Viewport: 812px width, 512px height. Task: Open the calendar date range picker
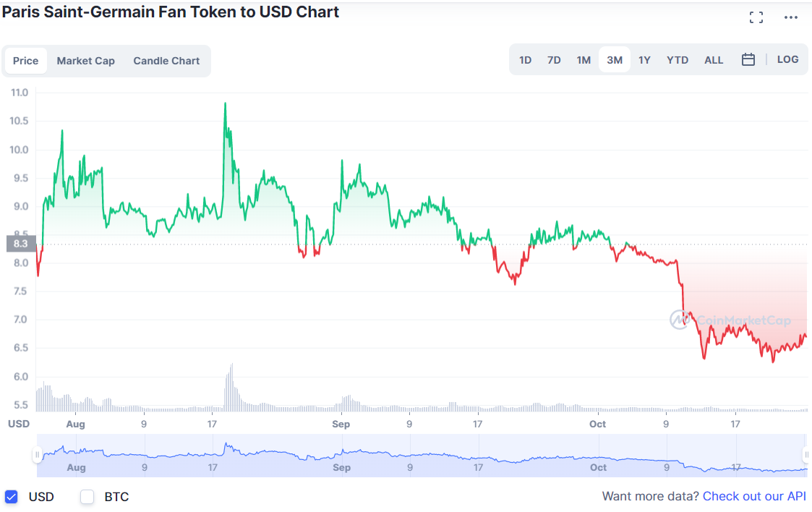tap(748, 60)
